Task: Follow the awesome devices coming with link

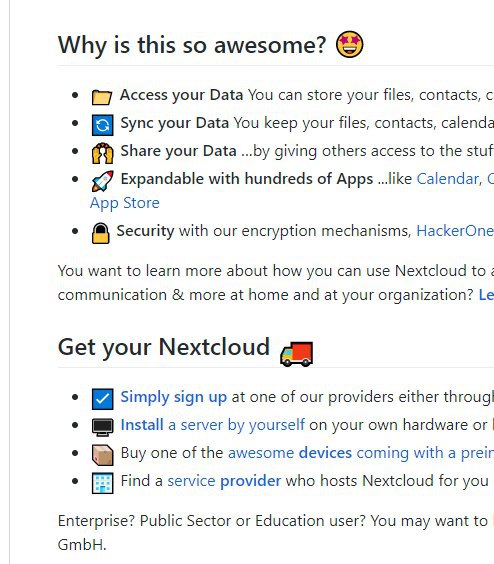Action: (x=361, y=453)
